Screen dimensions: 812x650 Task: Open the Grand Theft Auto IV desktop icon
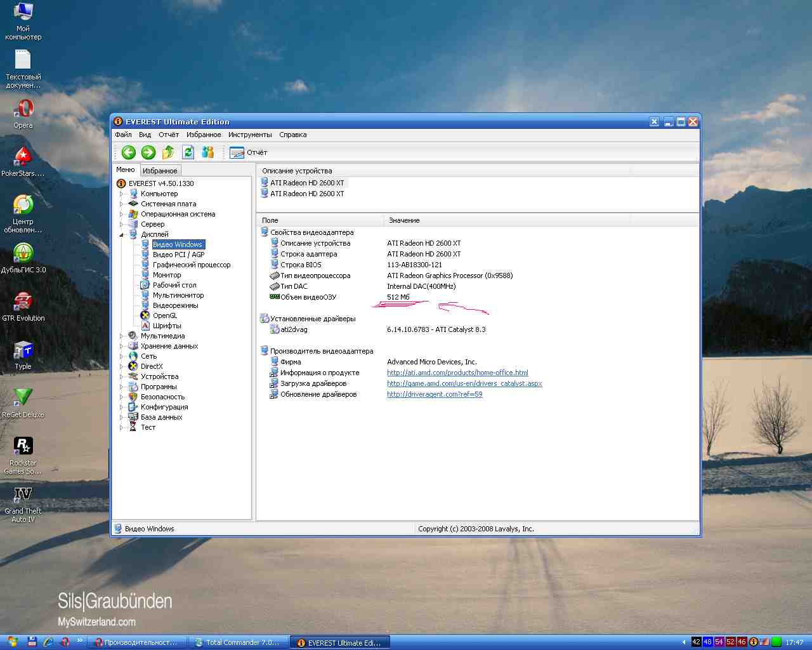(23, 505)
